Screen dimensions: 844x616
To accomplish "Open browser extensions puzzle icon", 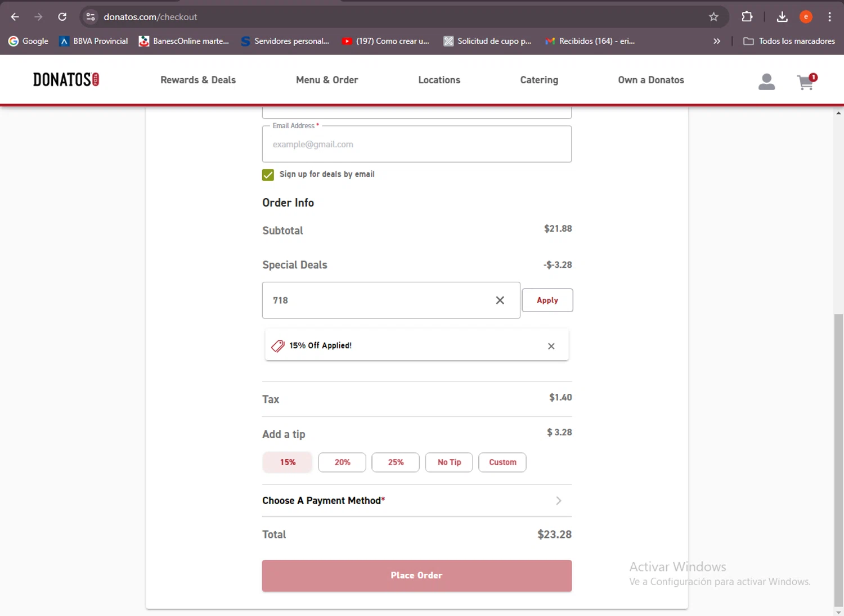I will (747, 17).
